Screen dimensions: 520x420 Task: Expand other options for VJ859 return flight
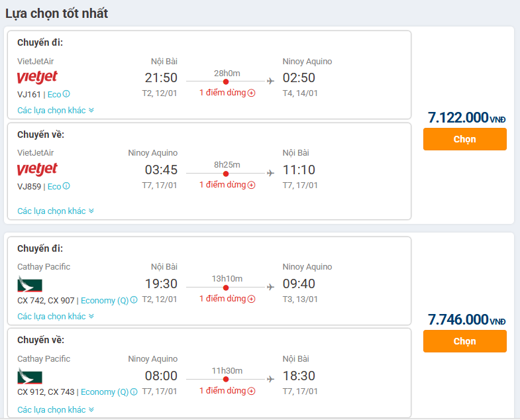pos(56,211)
